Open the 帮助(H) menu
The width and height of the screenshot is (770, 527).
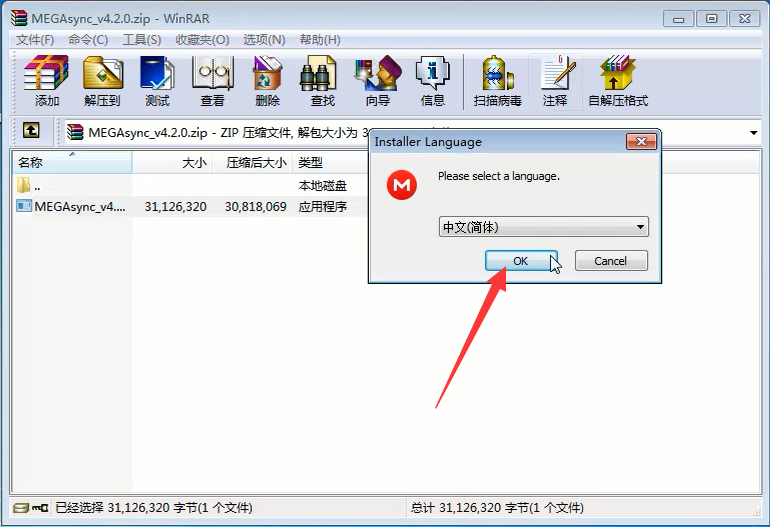320,40
